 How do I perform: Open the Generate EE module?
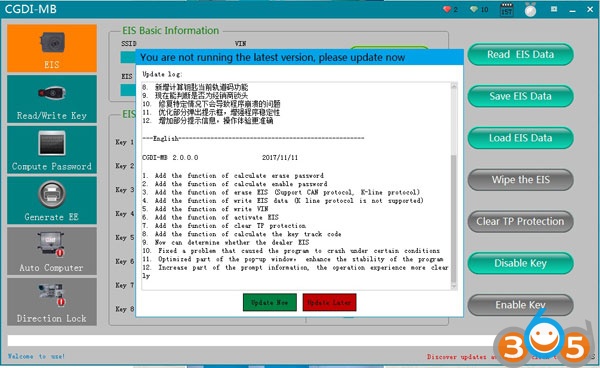[x=52, y=200]
